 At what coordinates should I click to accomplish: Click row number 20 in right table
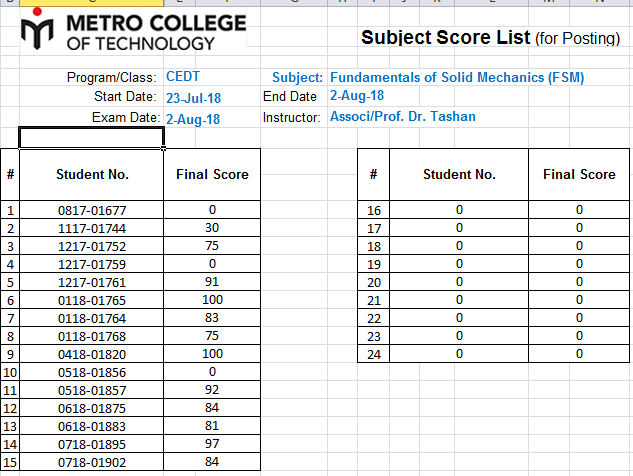pos(373,282)
